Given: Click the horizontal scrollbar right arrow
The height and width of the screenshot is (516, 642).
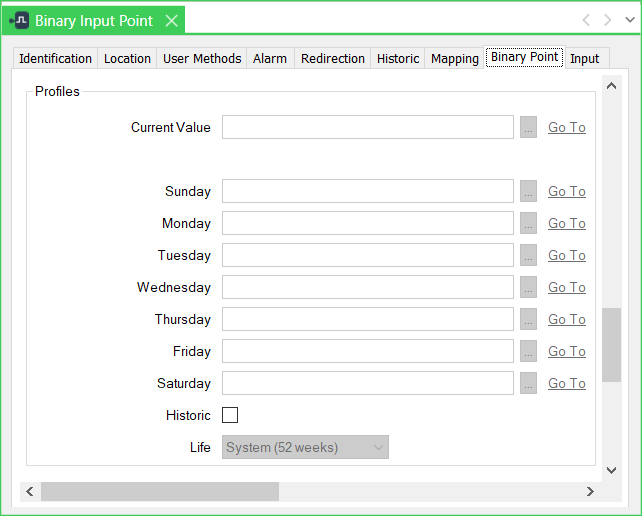Looking at the screenshot, I should 590,491.
